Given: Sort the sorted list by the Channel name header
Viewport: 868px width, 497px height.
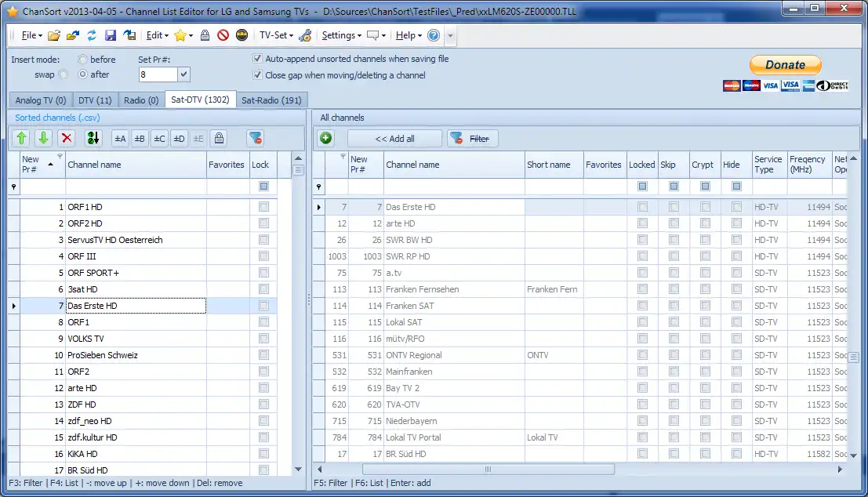Looking at the screenshot, I should (136, 165).
